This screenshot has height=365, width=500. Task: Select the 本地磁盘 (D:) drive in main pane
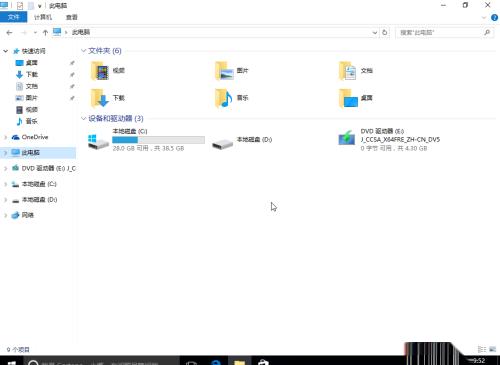[x=242, y=141]
